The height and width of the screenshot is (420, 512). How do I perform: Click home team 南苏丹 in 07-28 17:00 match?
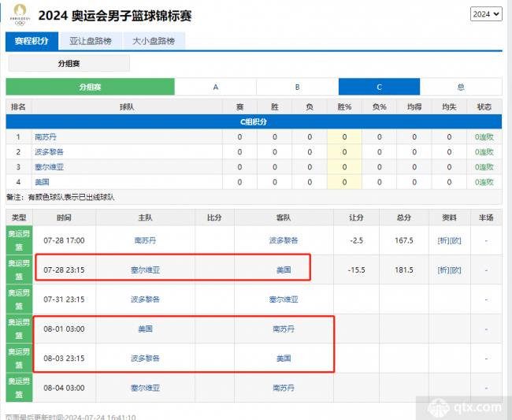(x=145, y=240)
